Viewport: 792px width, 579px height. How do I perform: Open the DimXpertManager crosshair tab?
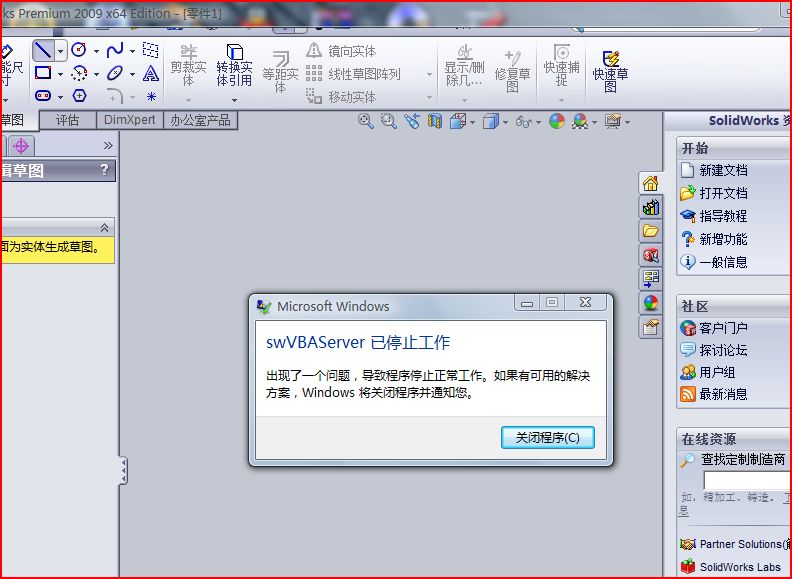pos(21,146)
